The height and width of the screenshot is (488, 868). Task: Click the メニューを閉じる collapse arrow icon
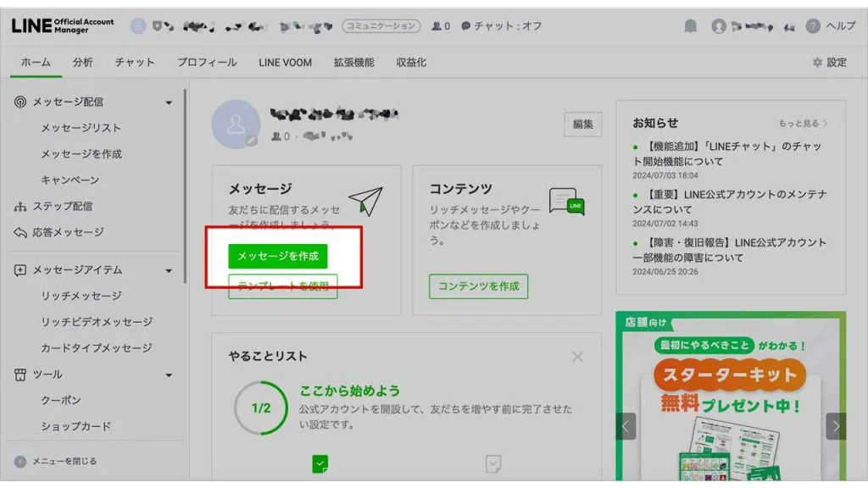tap(20, 462)
